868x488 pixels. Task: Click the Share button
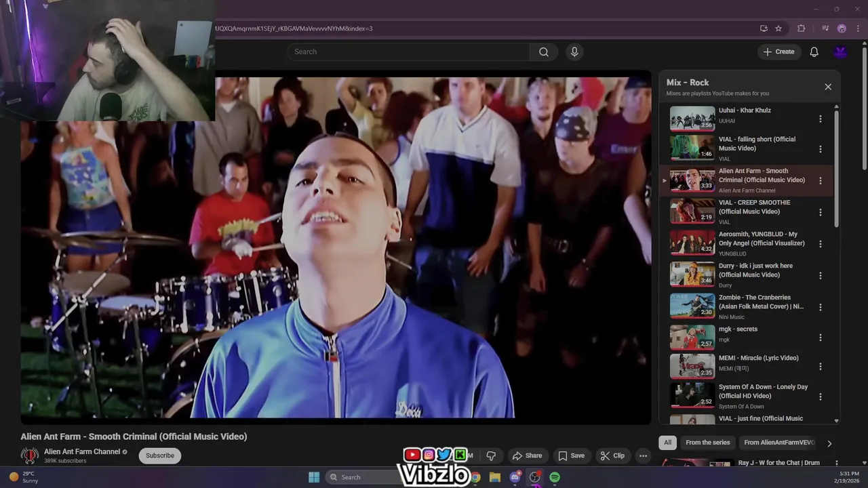(x=527, y=455)
